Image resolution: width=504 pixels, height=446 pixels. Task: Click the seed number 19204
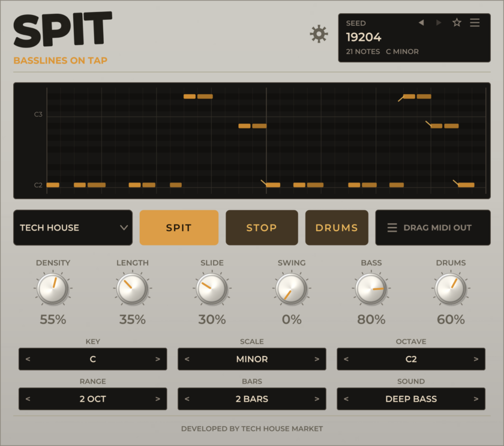coord(364,37)
